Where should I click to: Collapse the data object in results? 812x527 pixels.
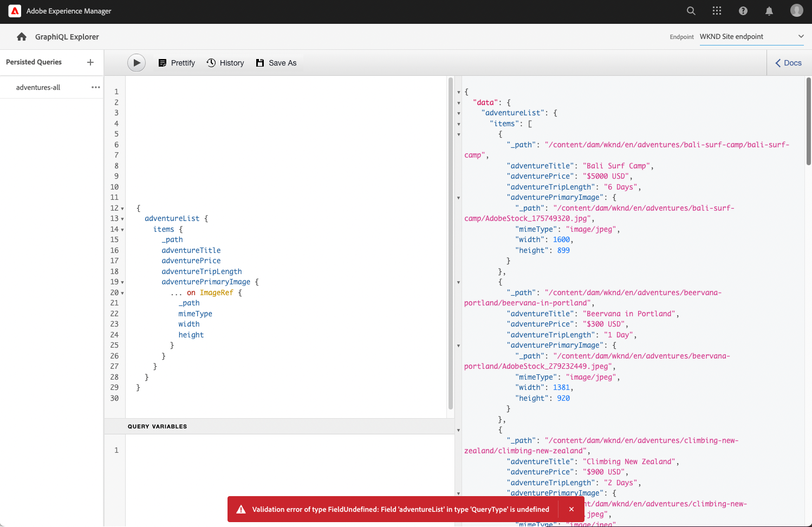pyautogui.click(x=459, y=102)
